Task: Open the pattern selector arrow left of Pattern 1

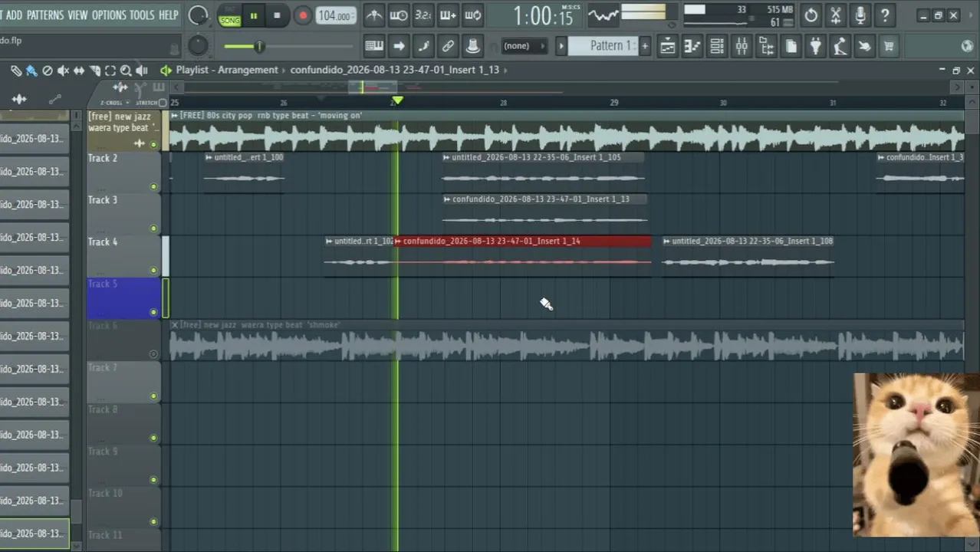Action: click(x=561, y=46)
